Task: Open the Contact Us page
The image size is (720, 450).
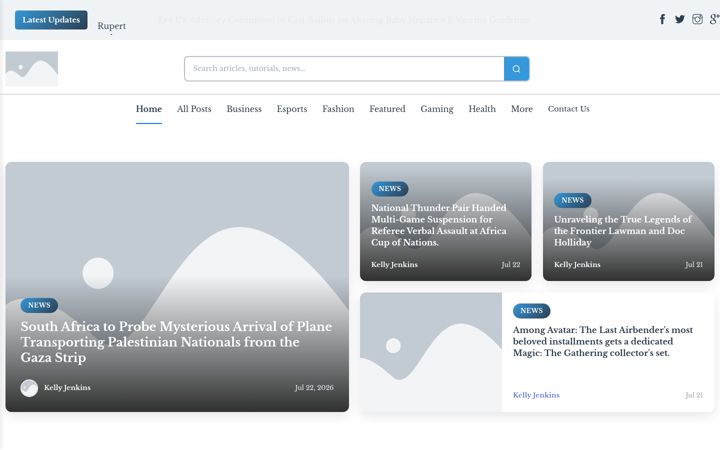Action: pyautogui.click(x=568, y=109)
